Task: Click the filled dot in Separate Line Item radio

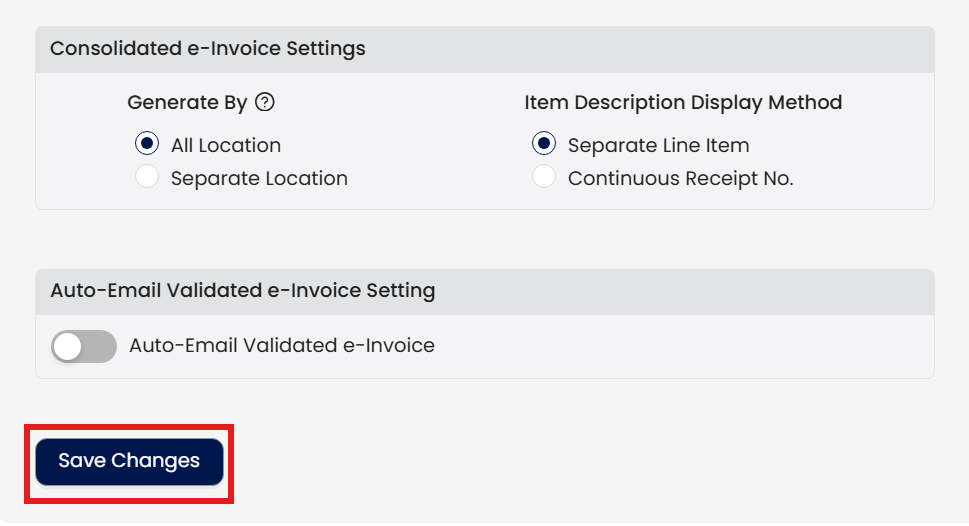Action: pyautogui.click(x=544, y=144)
